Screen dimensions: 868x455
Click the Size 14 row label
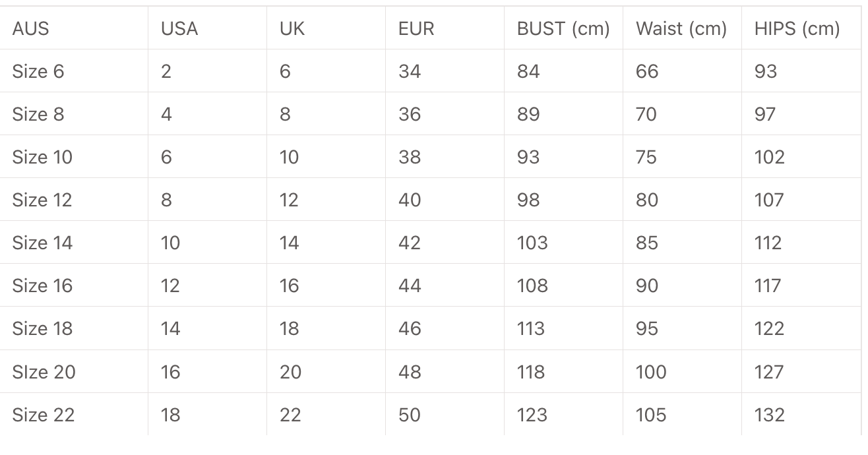(x=42, y=243)
